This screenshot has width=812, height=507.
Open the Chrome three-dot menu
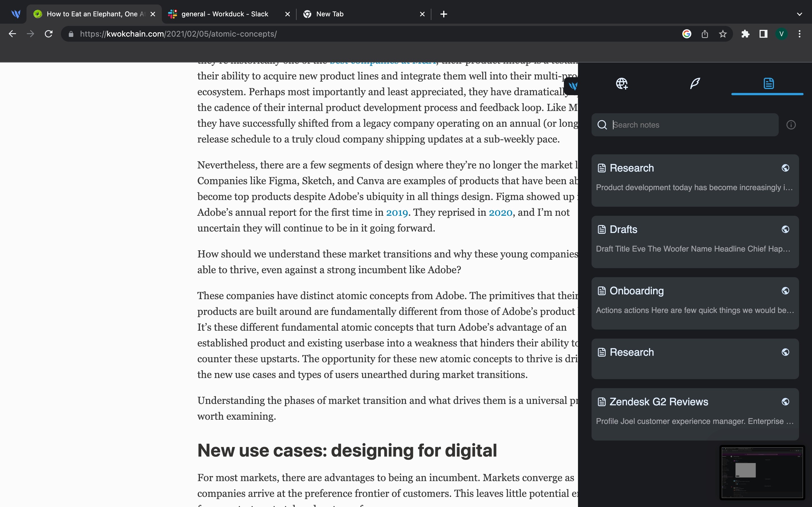point(800,34)
